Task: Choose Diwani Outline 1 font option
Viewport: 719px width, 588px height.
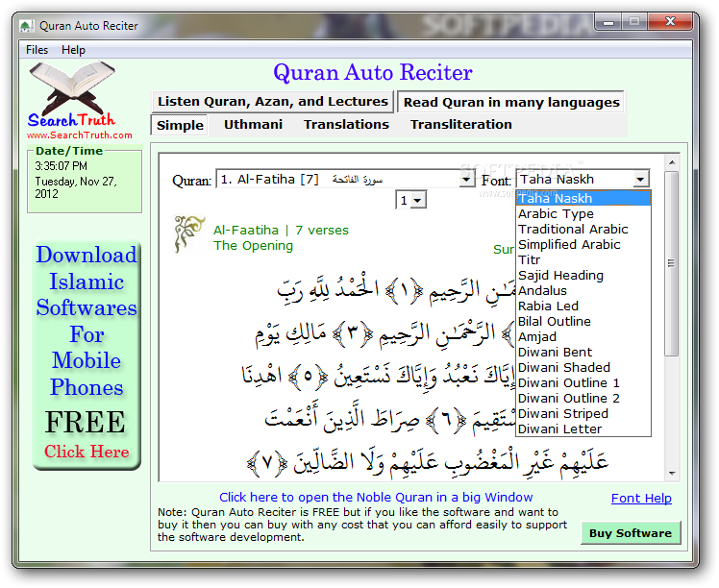Action: point(583,382)
